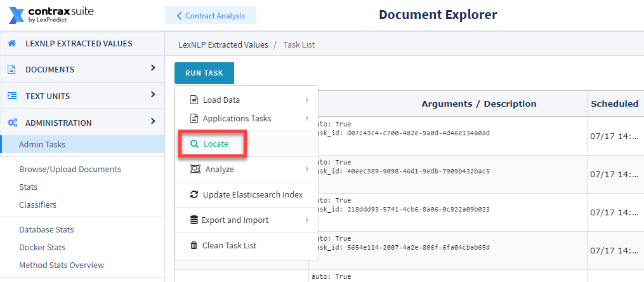644x282 pixels.
Task: Click the refresh icon for Update Elasticsearch Index
Action: 194,194
